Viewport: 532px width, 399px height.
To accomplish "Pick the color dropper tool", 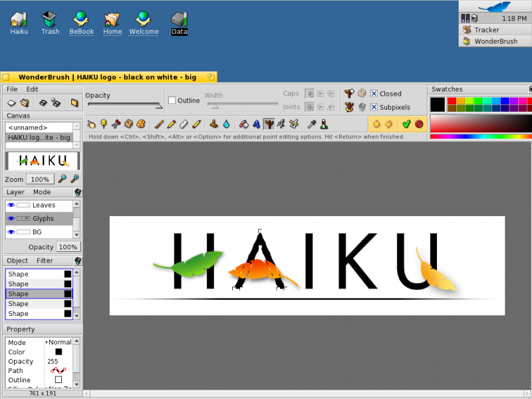I will 311,124.
